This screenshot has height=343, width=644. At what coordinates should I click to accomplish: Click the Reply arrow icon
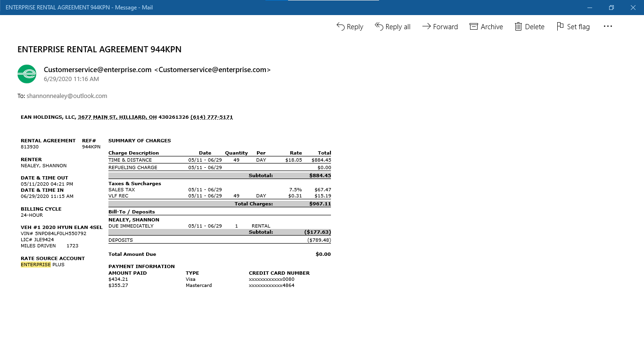(340, 26)
